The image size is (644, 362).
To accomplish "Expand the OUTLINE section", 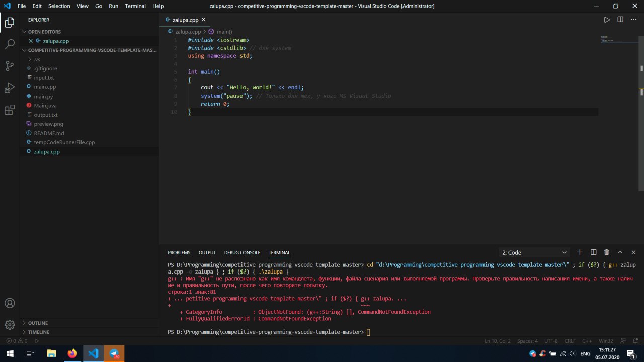I will click(x=90, y=323).
